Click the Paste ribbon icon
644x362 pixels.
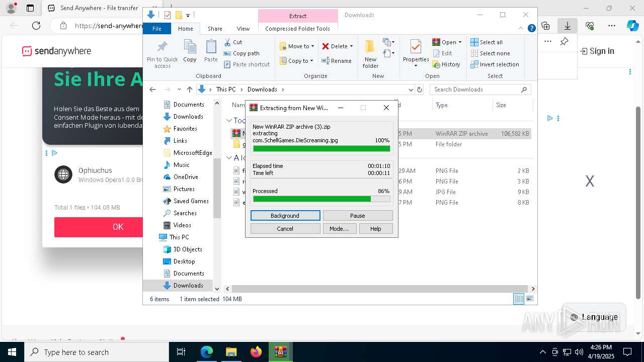point(211,51)
